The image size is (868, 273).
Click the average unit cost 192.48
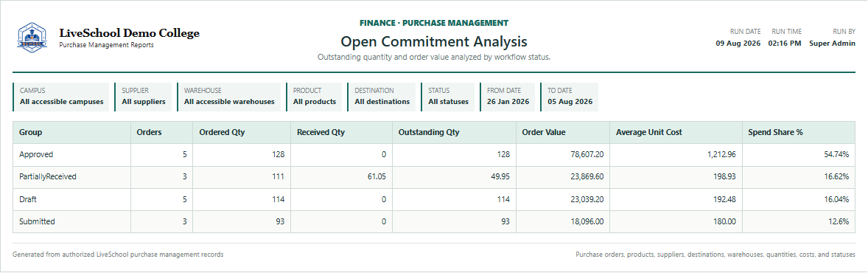(x=724, y=199)
